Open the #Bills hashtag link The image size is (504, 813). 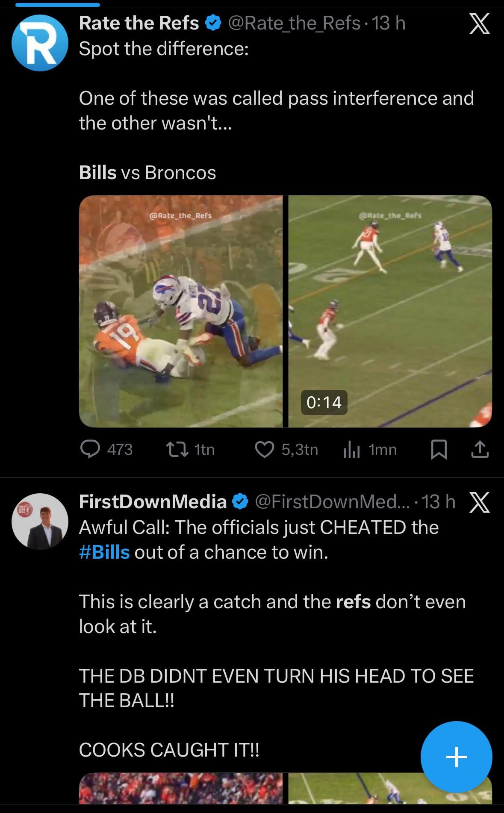tap(104, 552)
